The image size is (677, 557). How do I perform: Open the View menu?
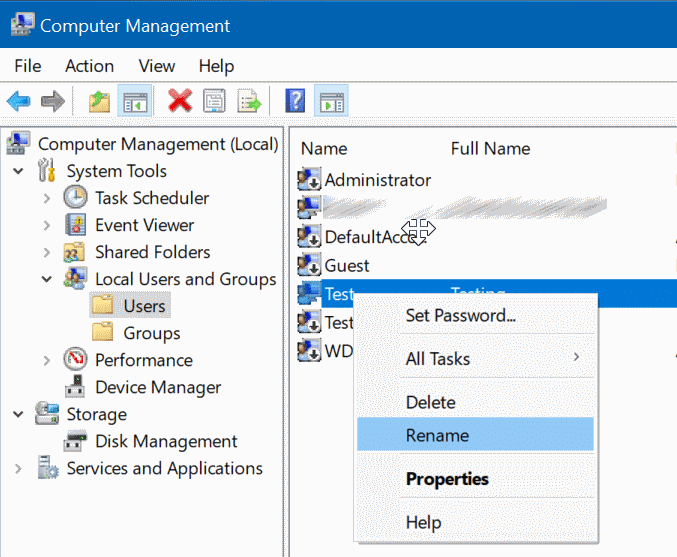[x=157, y=66]
